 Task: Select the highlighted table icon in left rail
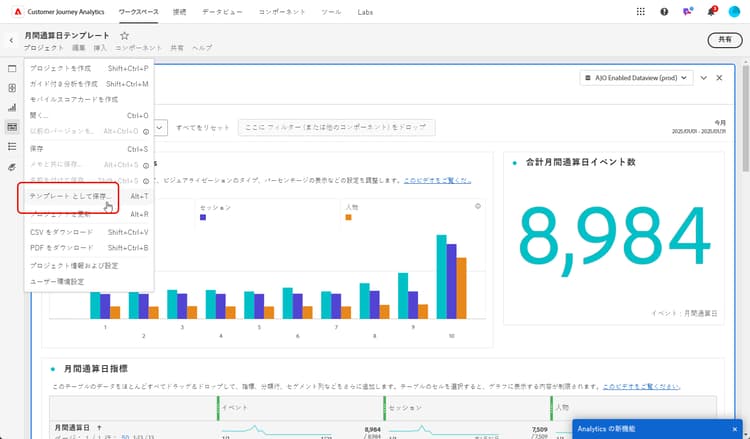12,127
